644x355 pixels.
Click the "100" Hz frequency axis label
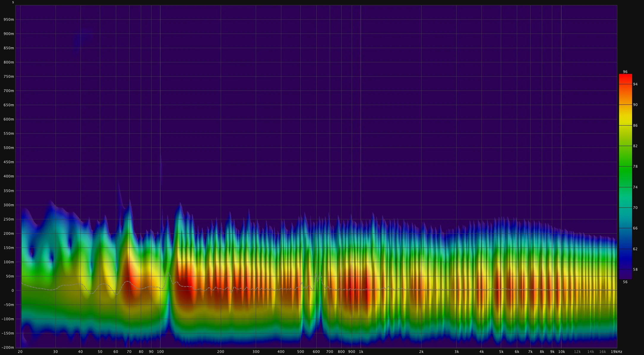coord(160,352)
